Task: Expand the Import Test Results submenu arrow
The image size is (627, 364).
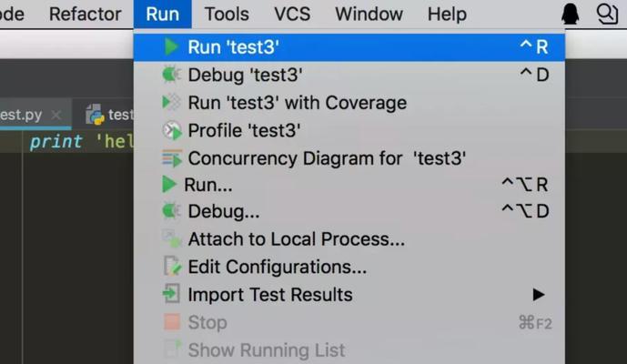Action: point(539,295)
